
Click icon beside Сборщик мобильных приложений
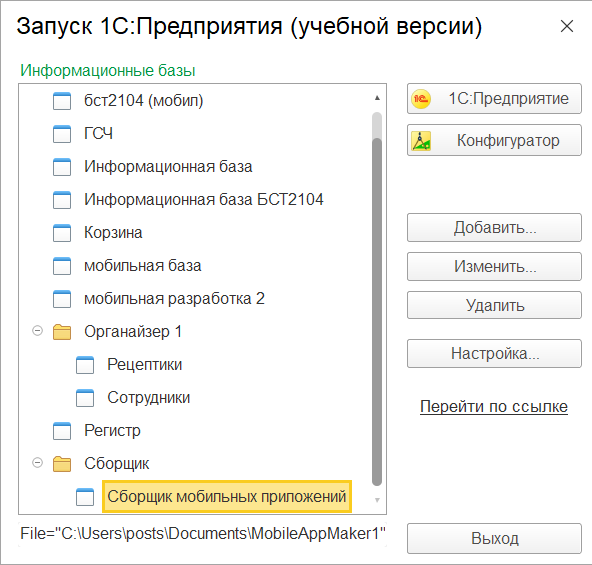pos(85,497)
